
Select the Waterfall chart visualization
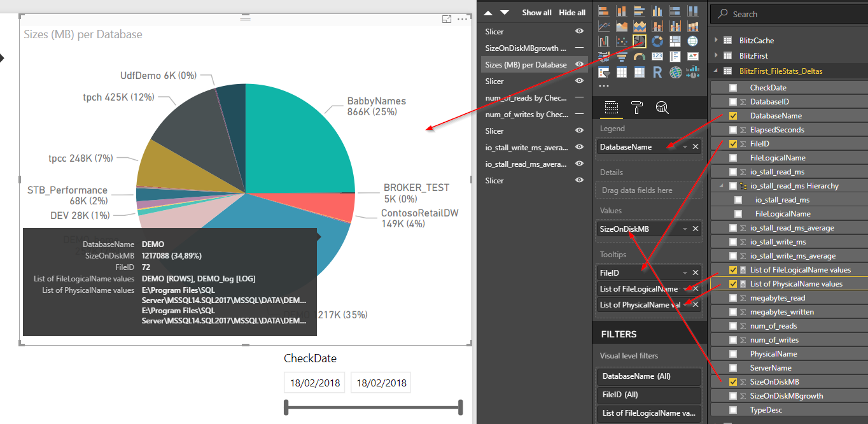pyautogui.click(x=604, y=41)
